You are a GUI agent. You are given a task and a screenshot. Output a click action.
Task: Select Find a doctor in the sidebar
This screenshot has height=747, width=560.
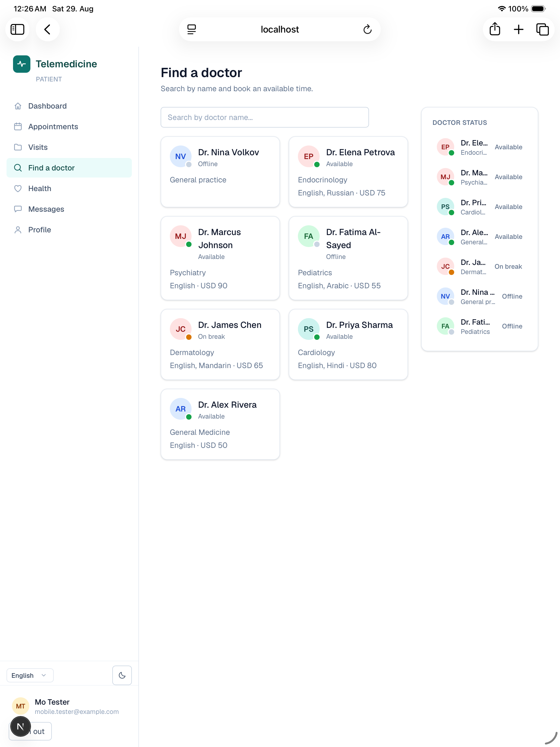(69, 168)
